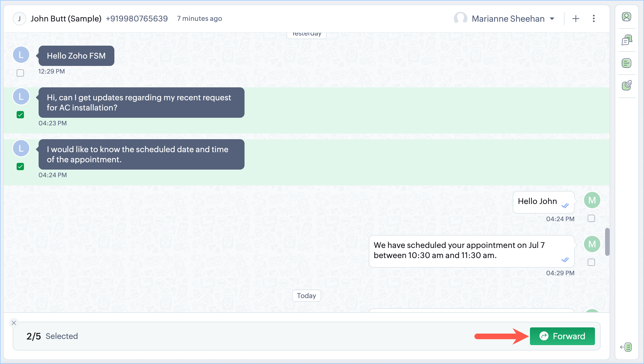
Task: Forward the selected messages
Action: (x=562, y=336)
